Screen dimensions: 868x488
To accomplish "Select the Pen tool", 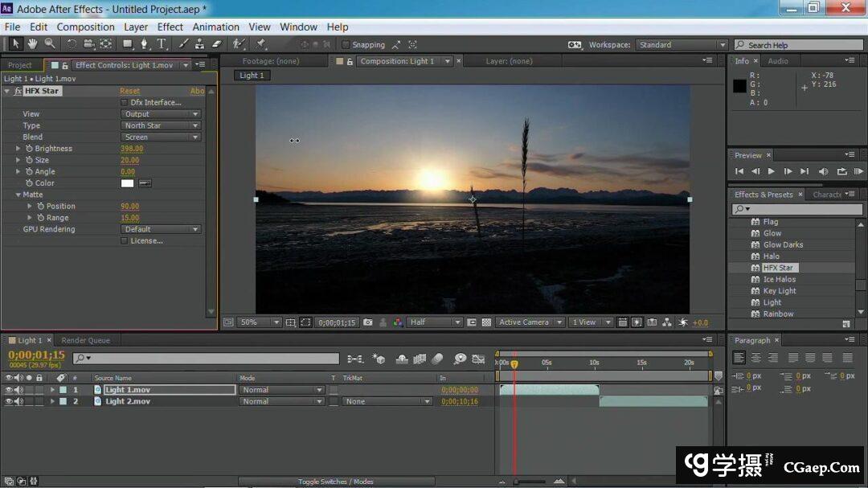I will coord(145,44).
